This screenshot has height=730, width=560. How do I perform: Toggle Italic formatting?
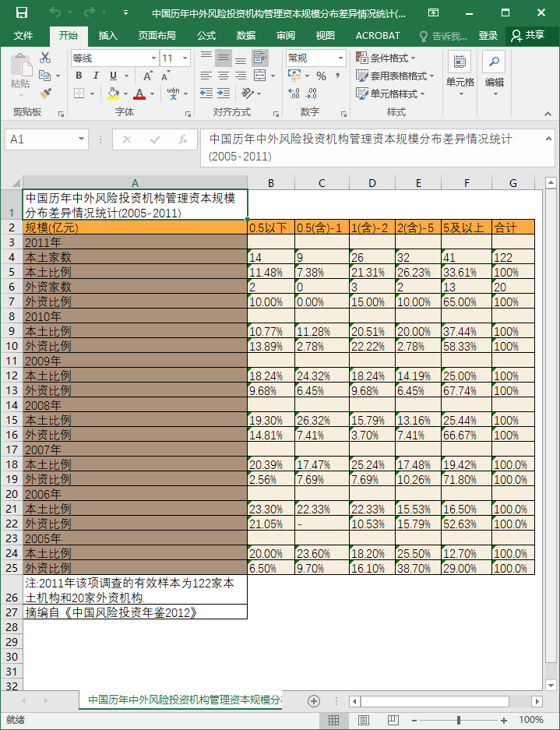(96, 76)
